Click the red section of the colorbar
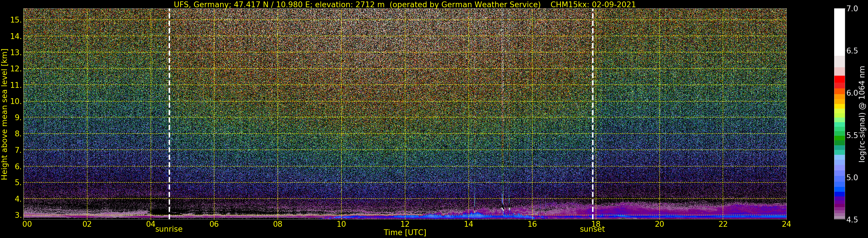 pyautogui.click(x=839, y=82)
